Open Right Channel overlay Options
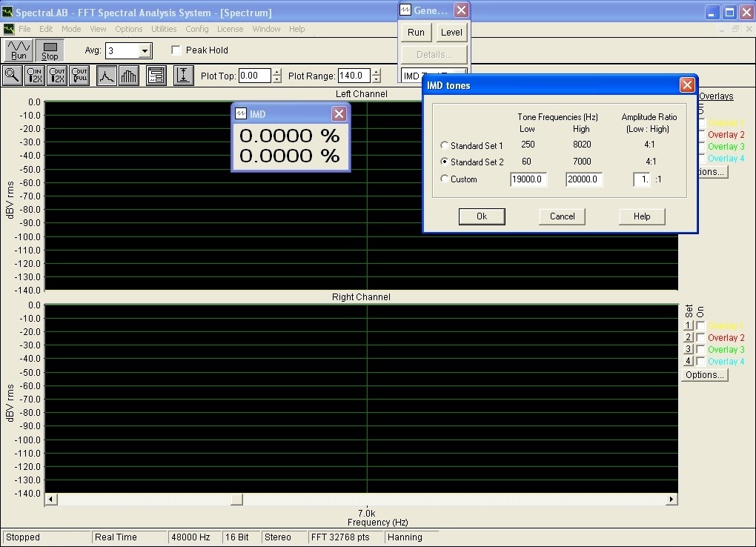Viewport: 756px width, 547px height. click(704, 375)
